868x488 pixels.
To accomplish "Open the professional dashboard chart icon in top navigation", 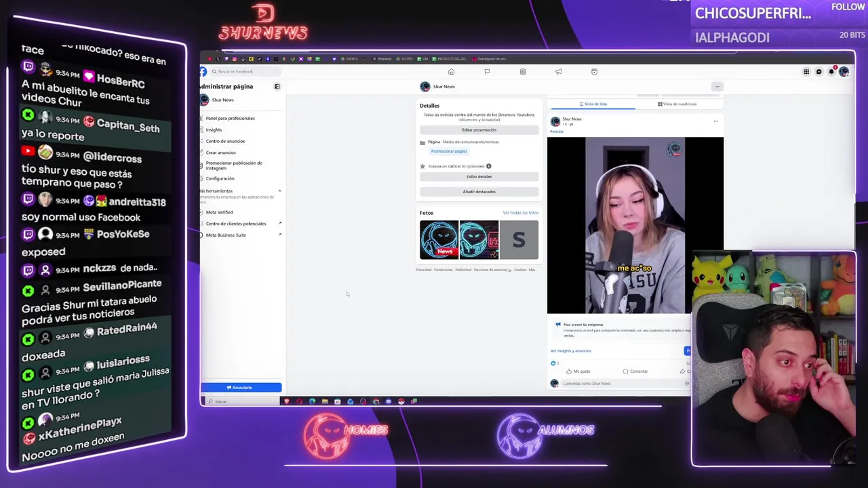I will (523, 71).
